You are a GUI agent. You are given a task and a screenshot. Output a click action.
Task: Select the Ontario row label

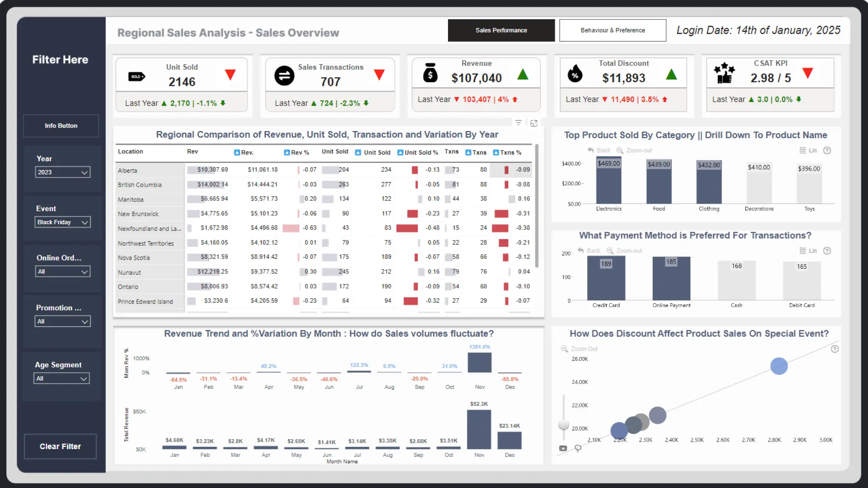[128, 287]
